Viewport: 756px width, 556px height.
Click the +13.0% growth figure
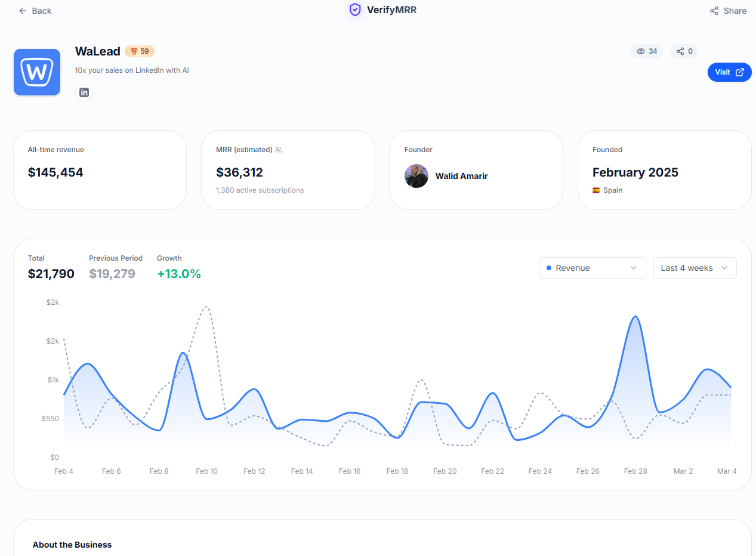click(x=179, y=274)
